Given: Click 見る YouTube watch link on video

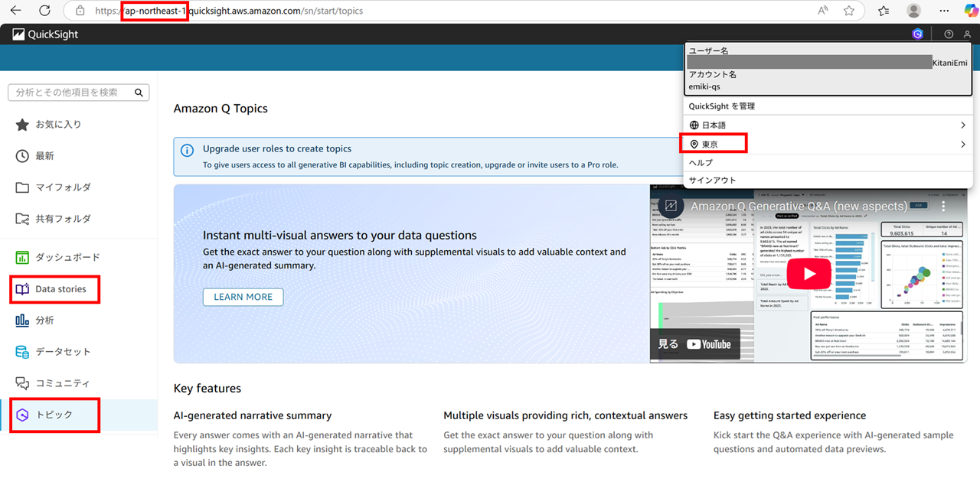Looking at the screenshot, I should click(694, 344).
